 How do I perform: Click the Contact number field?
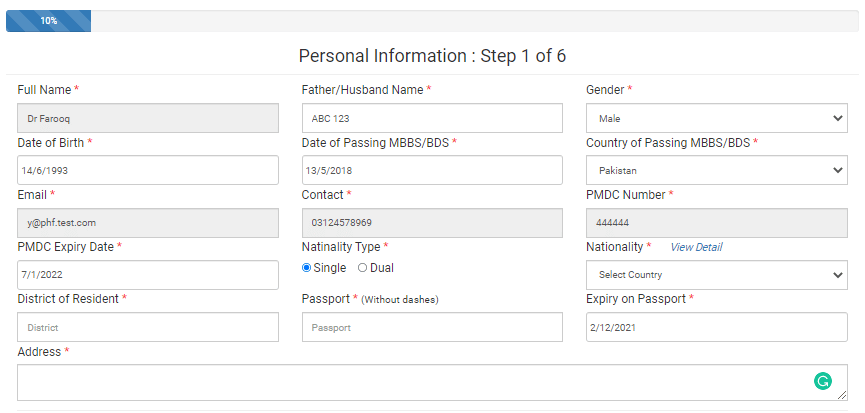[x=432, y=223]
